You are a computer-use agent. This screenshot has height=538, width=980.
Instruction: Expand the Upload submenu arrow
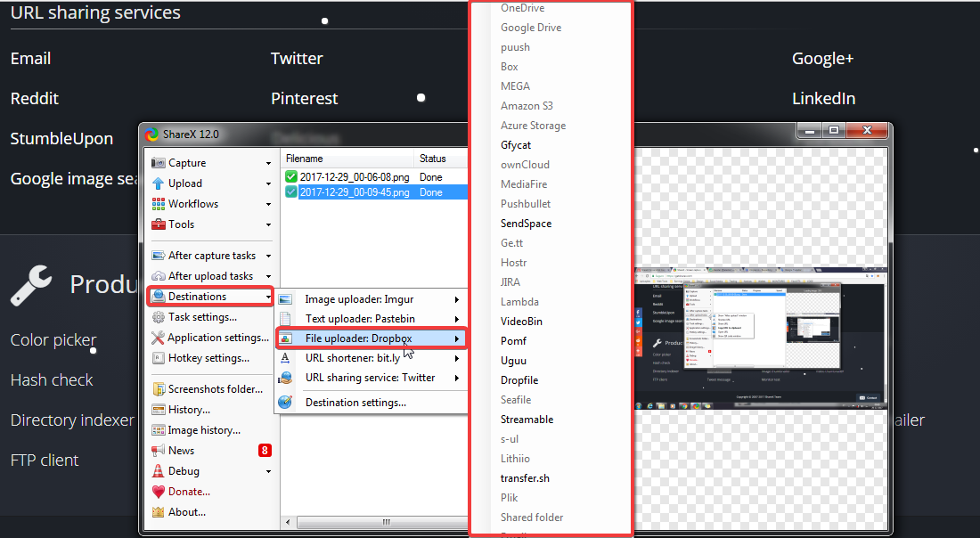269,183
